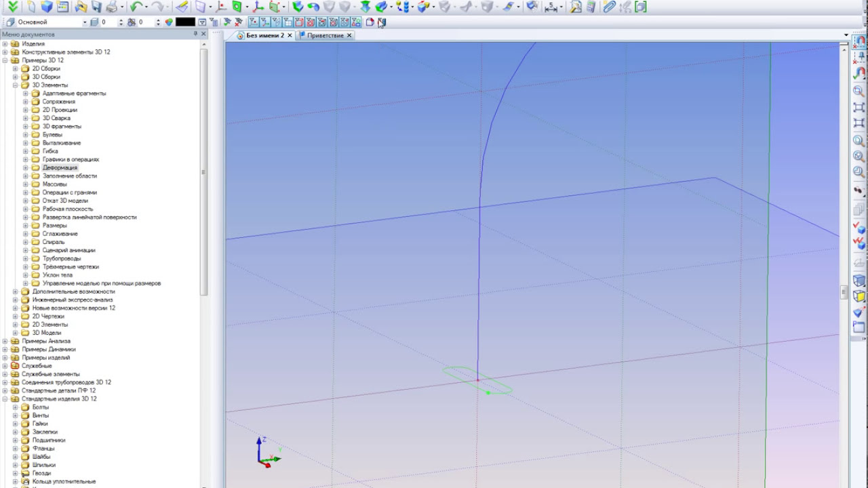Click the zoom fit all icon

coord(859,106)
